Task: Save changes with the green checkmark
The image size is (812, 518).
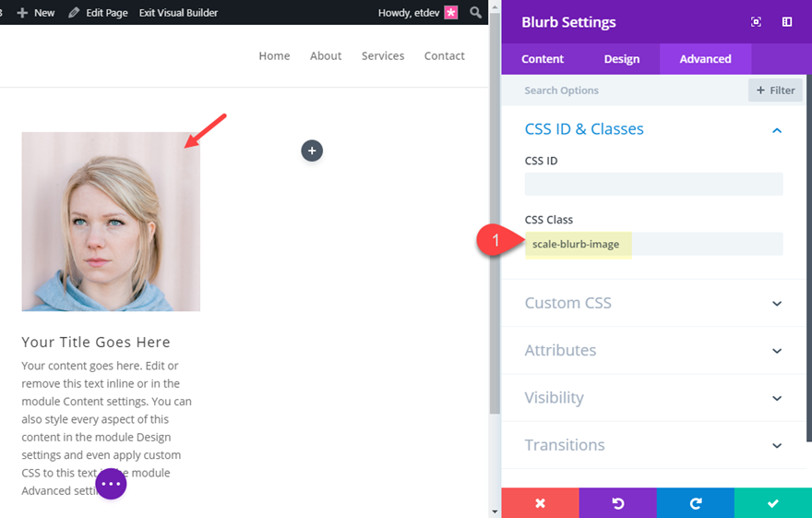Action: click(x=773, y=503)
